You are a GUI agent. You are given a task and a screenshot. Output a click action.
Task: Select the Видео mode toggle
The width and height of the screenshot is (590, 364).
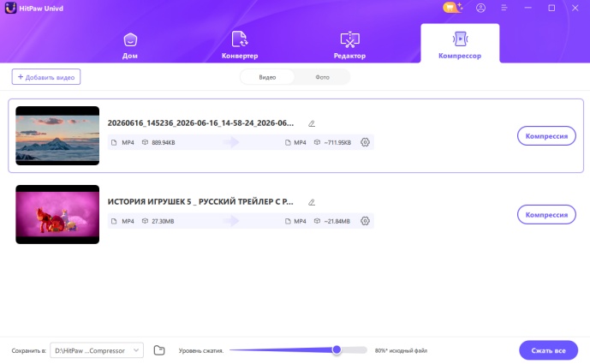pyautogui.click(x=267, y=77)
